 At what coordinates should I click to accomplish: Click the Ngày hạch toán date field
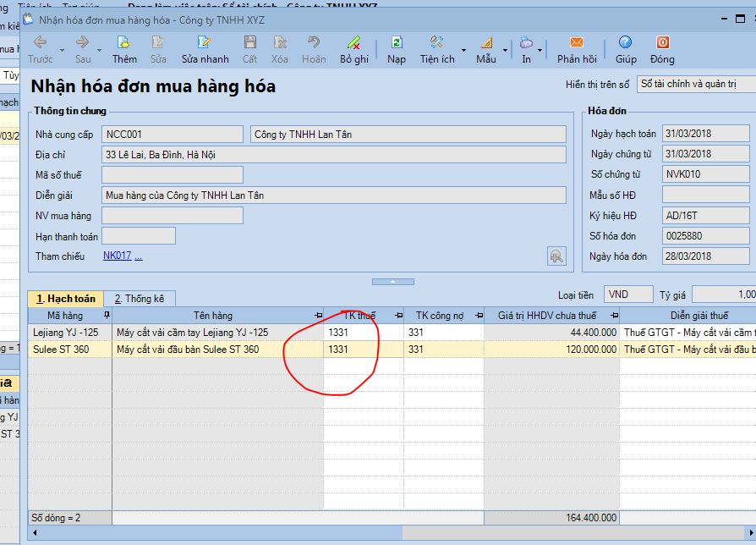[705, 133]
